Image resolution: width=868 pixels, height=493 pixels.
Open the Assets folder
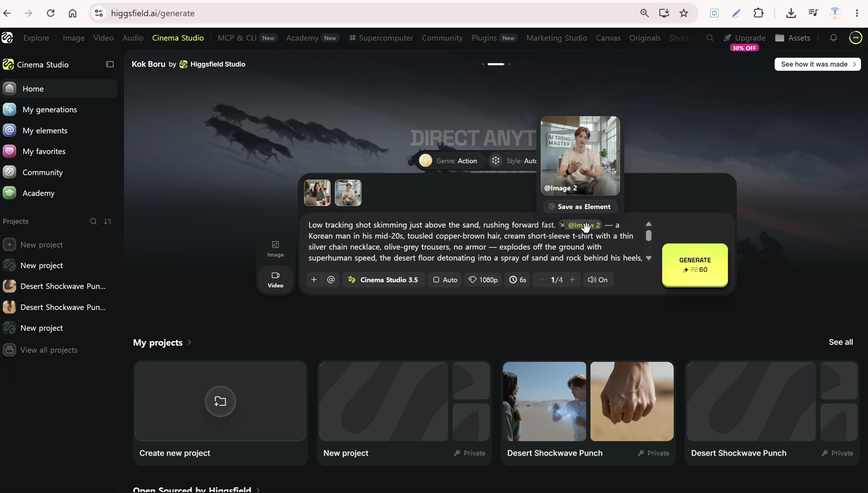[793, 38]
